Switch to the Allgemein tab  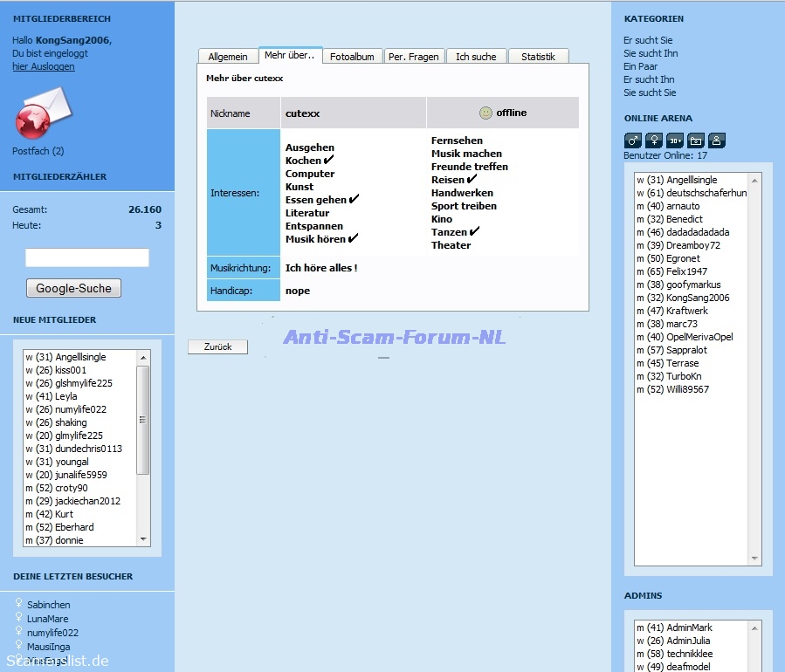tap(228, 57)
